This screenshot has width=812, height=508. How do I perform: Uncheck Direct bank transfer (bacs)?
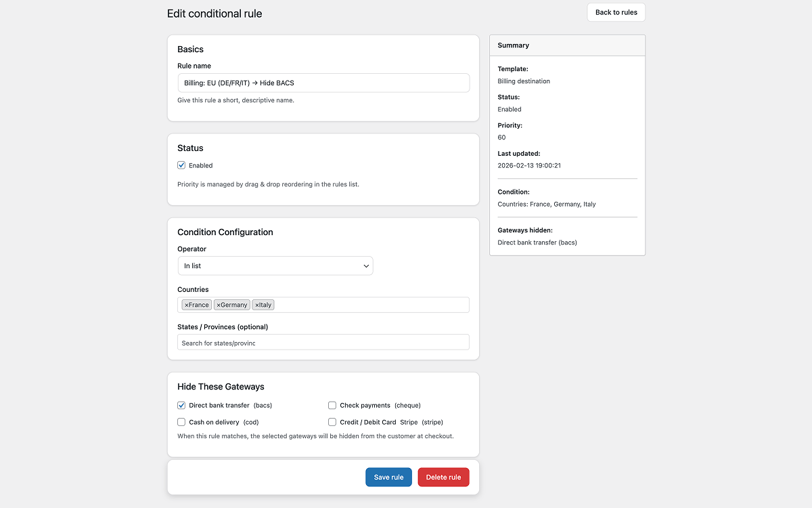[x=181, y=404]
